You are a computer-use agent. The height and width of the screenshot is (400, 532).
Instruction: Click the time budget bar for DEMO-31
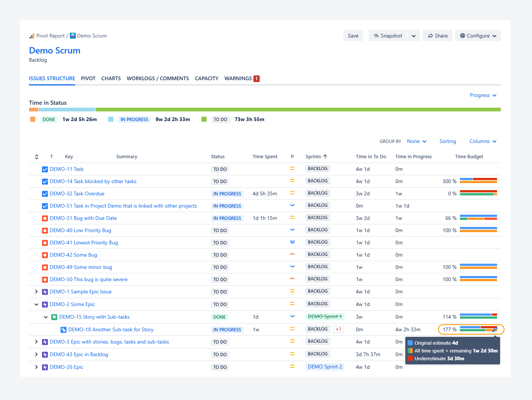tap(479, 217)
